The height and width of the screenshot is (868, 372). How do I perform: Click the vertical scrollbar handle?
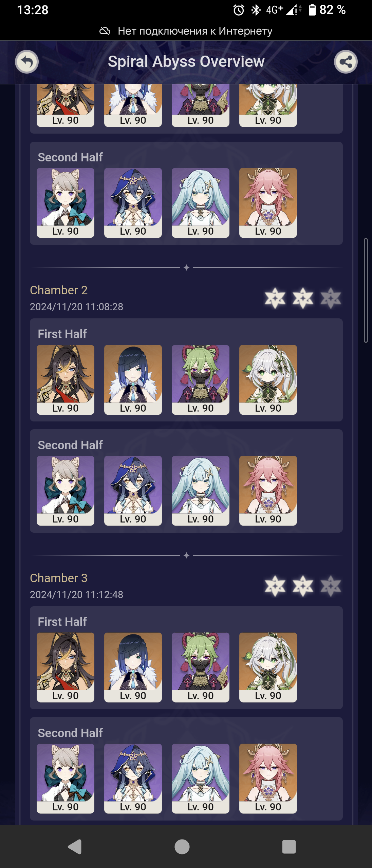point(366,290)
